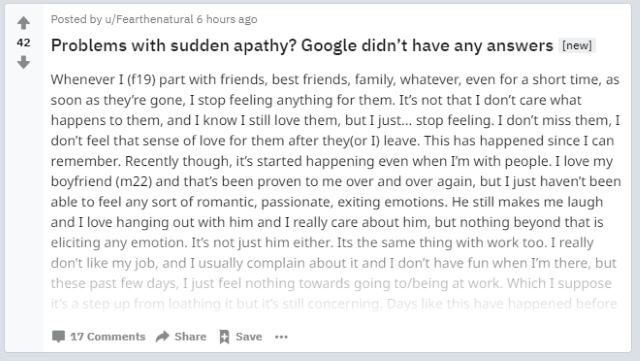Click the 'Posted by' text

[x=76, y=19]
